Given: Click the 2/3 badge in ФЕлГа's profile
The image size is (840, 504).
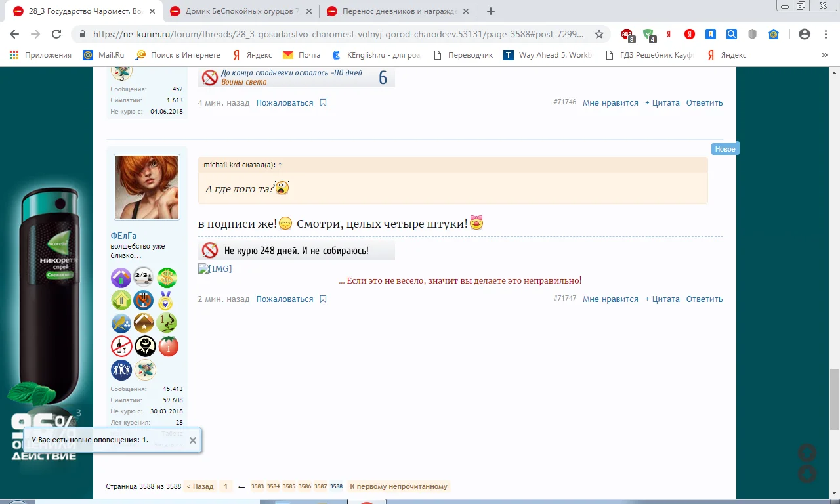Looking at the screenshot, I should point(144,278).
